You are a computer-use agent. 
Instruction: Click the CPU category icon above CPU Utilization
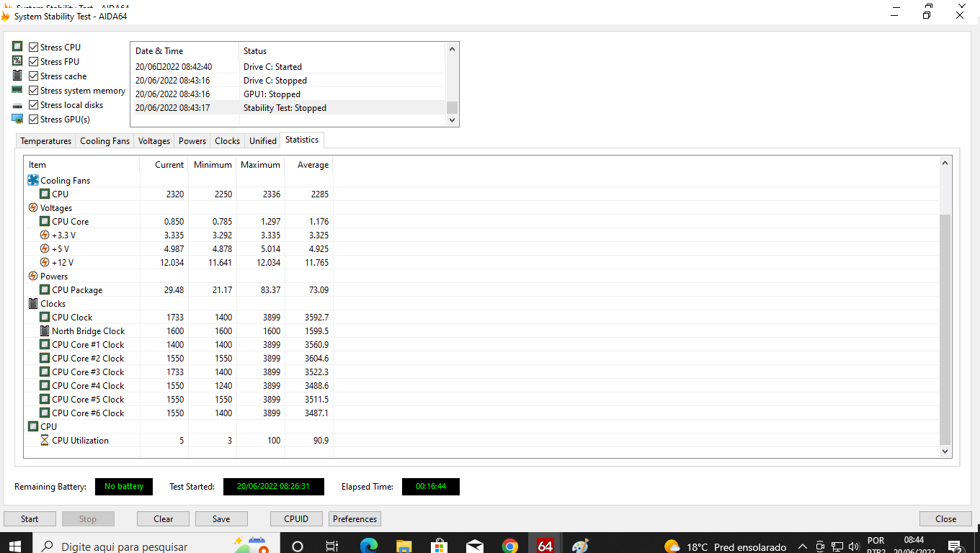point(32,427)
